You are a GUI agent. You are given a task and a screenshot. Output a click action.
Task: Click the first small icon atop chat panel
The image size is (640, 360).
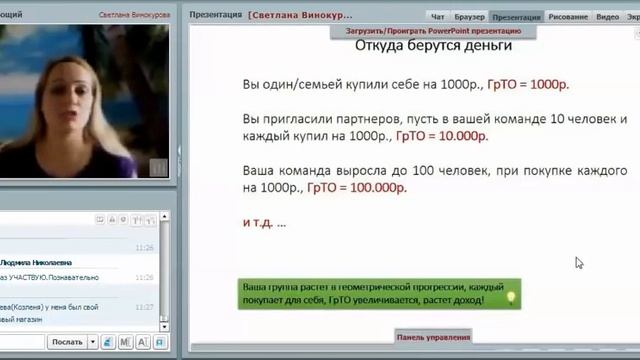(x=100, y=220)
